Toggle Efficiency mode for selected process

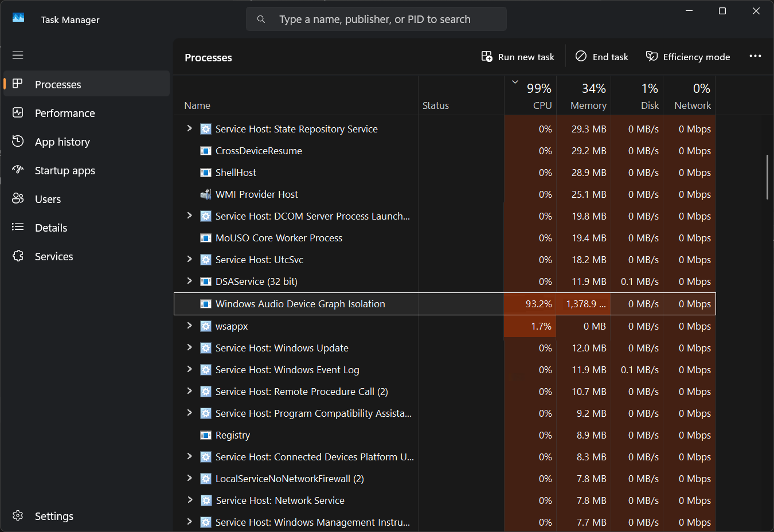tap(688, 57)
